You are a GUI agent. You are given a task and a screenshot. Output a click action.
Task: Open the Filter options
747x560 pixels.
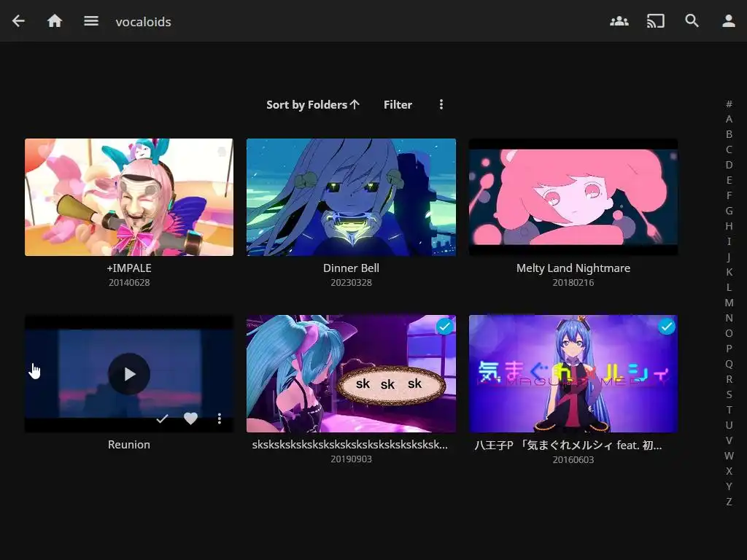pos(398,104)
